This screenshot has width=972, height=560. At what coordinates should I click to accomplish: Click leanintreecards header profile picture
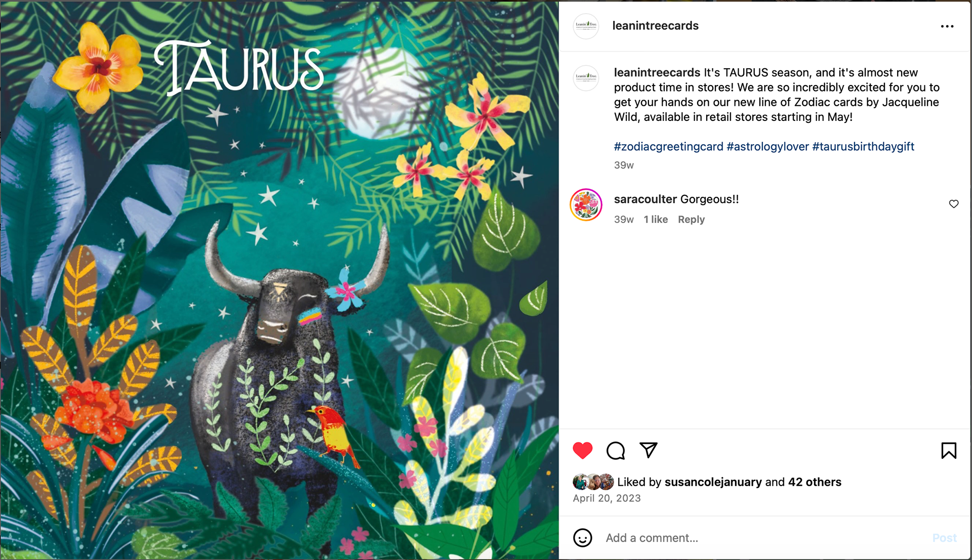586,26
